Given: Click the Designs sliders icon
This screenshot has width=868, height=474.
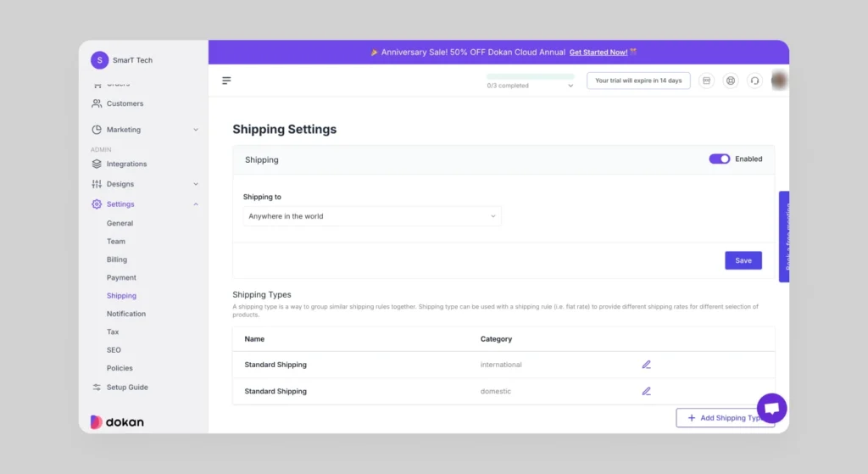Looking at the screenshot, I should (x=97, y=184).
